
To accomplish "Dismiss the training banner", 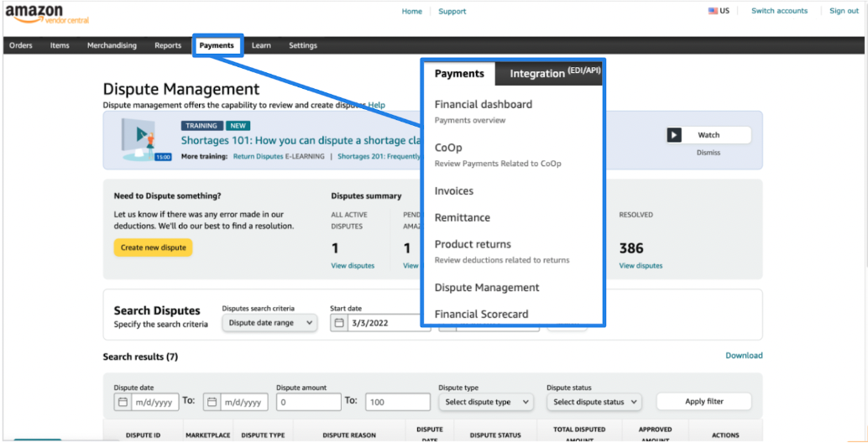I will point(709,153).
